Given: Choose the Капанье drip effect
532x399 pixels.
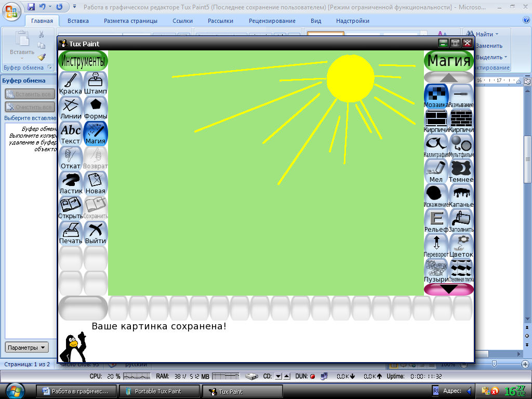Looking at the screenshot, I should click(461, 196).
